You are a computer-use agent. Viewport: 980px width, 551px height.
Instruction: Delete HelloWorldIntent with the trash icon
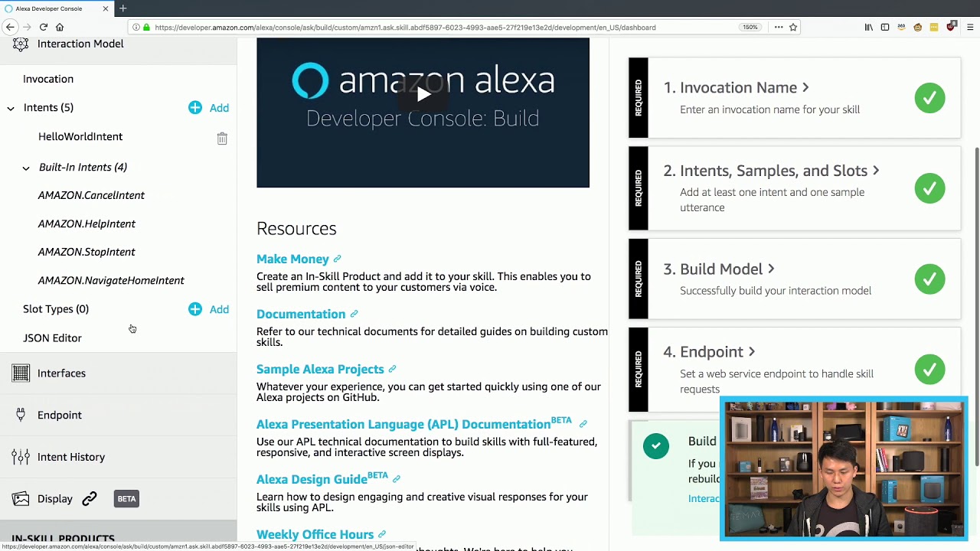222,139
